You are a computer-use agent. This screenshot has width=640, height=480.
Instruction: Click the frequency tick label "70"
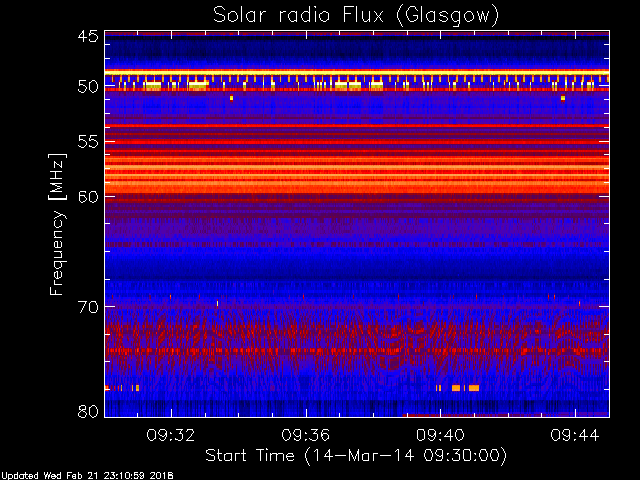(x=88, y=307)
